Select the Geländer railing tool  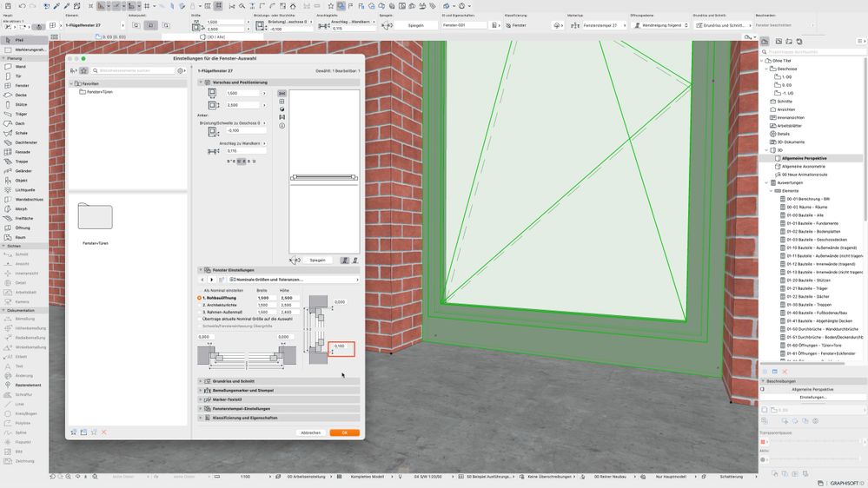(23, 170)
